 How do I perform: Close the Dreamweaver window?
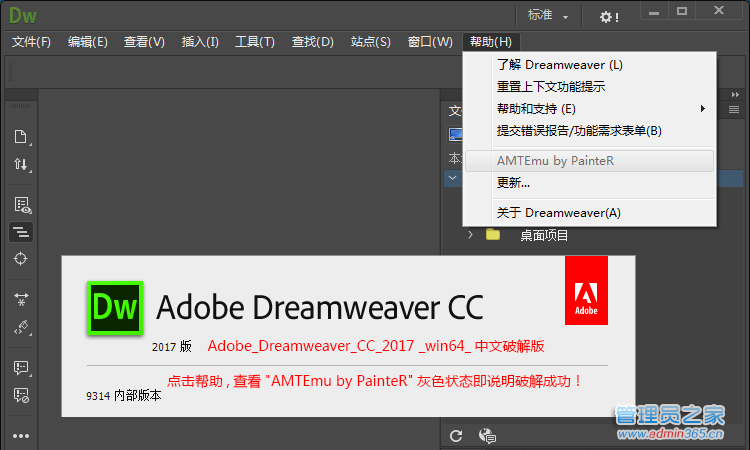pyautogui.click(x=718, y=11)
